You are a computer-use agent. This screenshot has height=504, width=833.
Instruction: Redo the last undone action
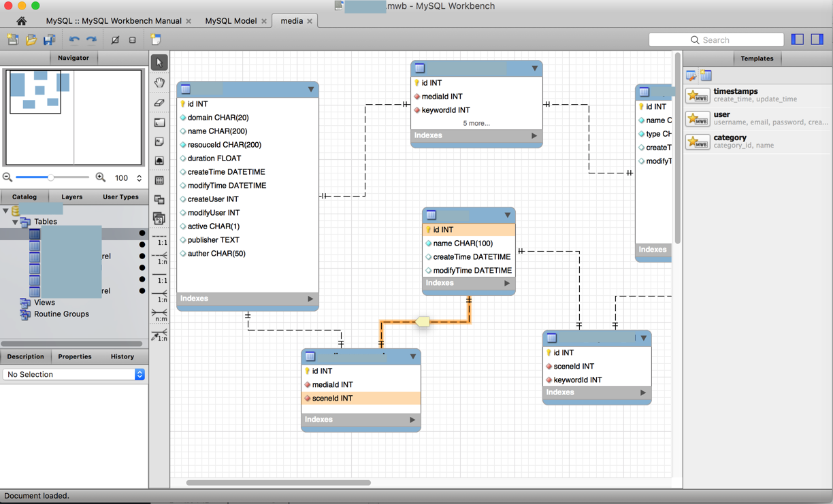91,39
